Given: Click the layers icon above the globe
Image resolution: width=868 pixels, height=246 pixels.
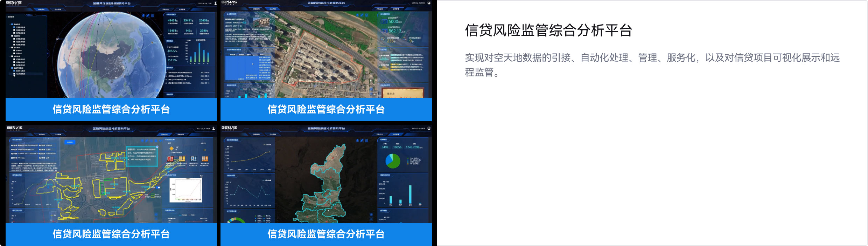Looking at the screenshot, I should click(x=143, y=16).
